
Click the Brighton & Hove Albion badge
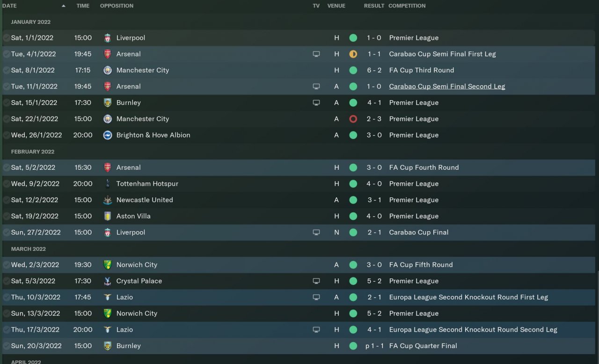pyautogui.click(x=108, y=135)
